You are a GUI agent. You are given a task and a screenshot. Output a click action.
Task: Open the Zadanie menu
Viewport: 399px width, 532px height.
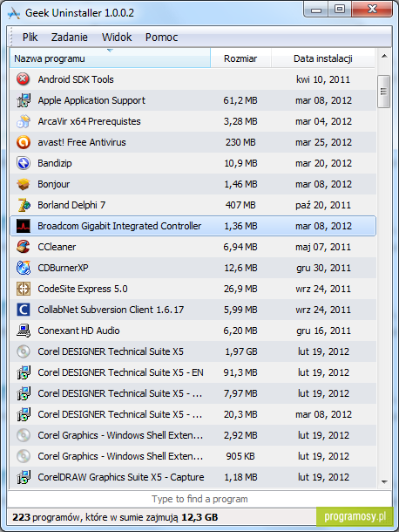70,37
